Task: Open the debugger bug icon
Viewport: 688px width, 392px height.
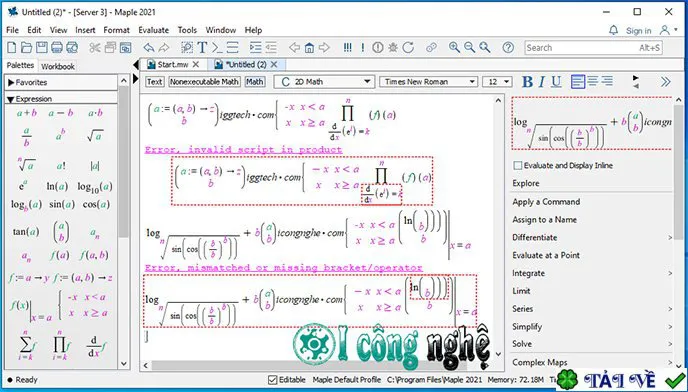Action: pos(393,47)
